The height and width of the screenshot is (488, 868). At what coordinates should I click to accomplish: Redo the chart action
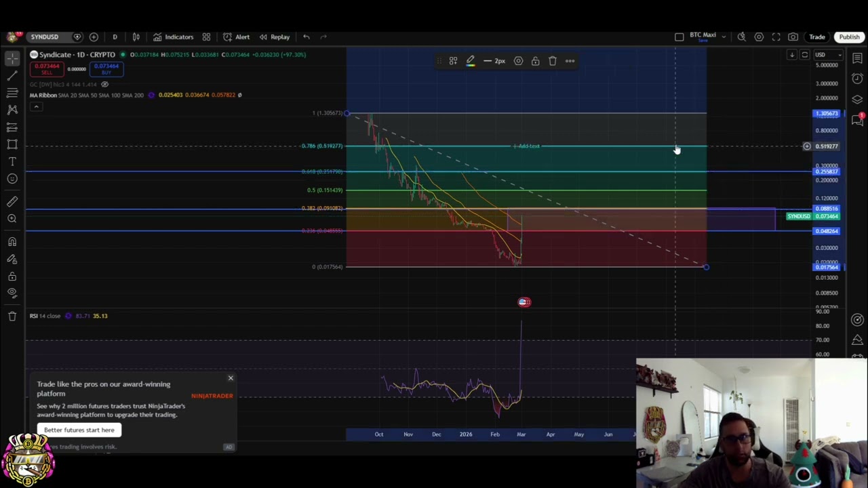tap(323, 37)
